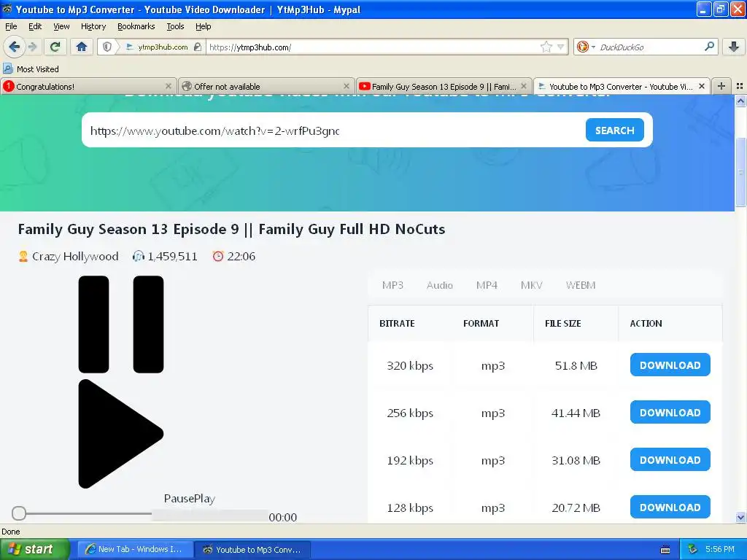Image resolution: width=747 pixels, height=560 pixels.
Task: Open the URL history dropdown arrow
Action: [x=561, y=47]
